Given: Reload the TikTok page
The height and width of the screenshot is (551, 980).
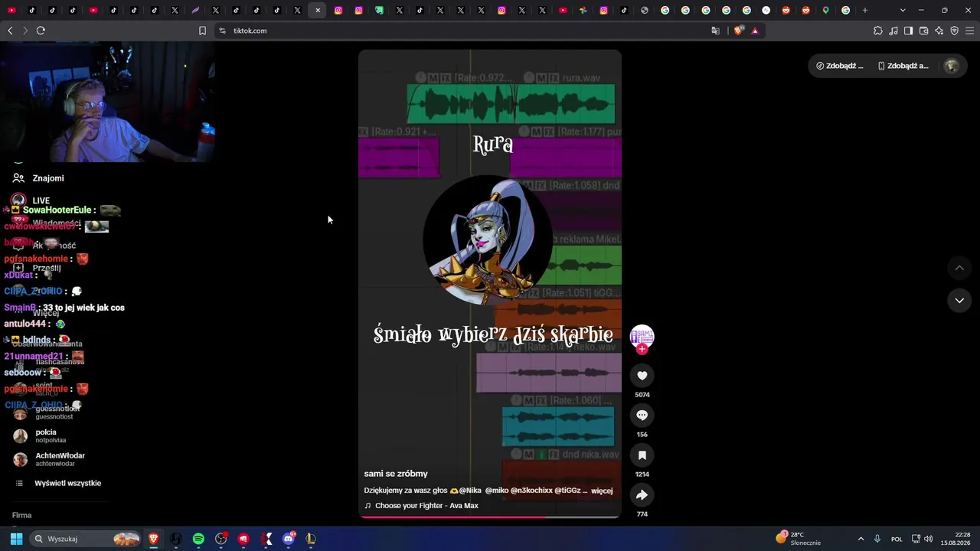Looking at the screenshot, I should (41, 31).
